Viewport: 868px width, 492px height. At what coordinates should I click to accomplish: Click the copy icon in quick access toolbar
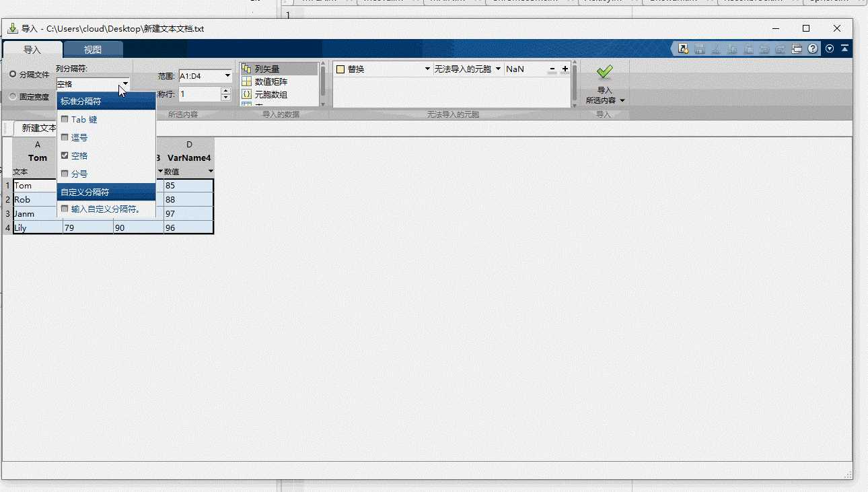pyautogui.click(x=732, y=48)
